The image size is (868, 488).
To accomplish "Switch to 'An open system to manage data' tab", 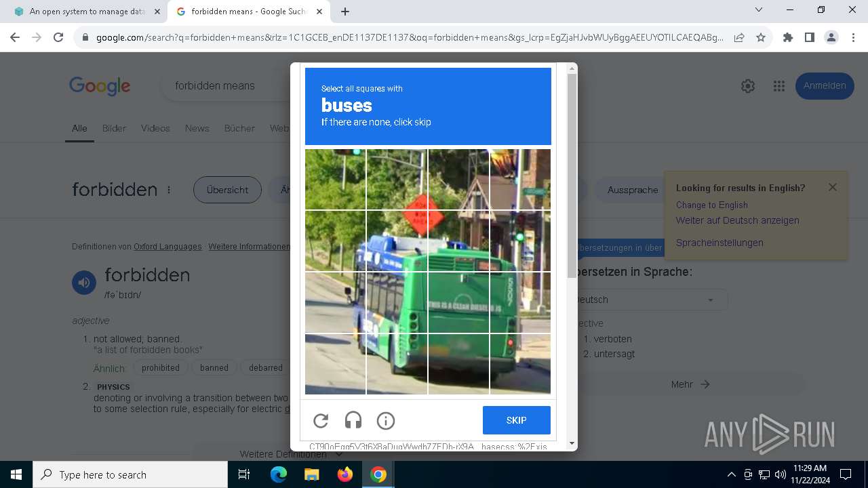I will (x=87, y=12).
